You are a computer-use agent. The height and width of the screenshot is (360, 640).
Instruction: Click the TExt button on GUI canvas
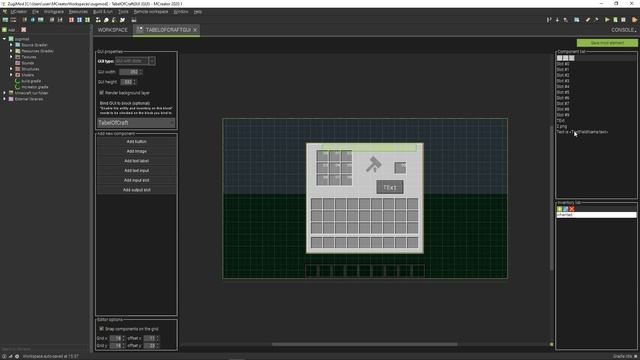(390, 187)
